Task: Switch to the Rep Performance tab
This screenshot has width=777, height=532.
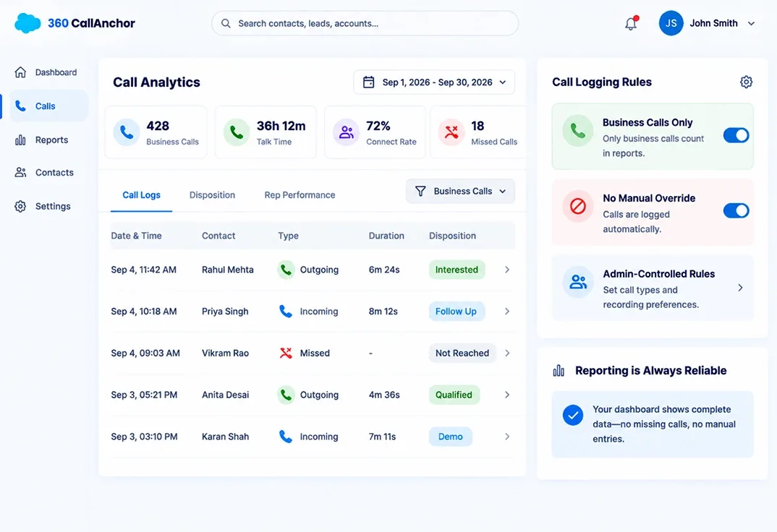Action: [300, 195]
